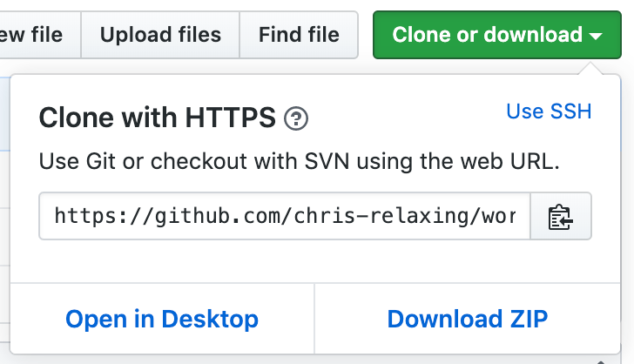Click the dark icon tip below the popover corner
The height and width of the screenshot is (364, 634).
click(601, 362)
